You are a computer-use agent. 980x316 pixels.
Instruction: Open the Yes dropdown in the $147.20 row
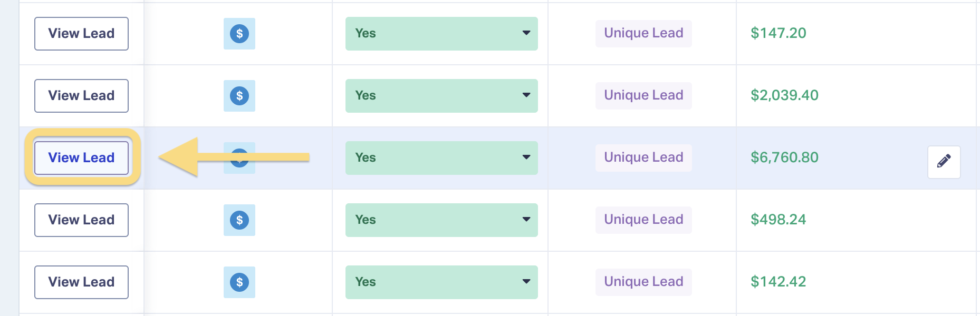tap(441, 34)
